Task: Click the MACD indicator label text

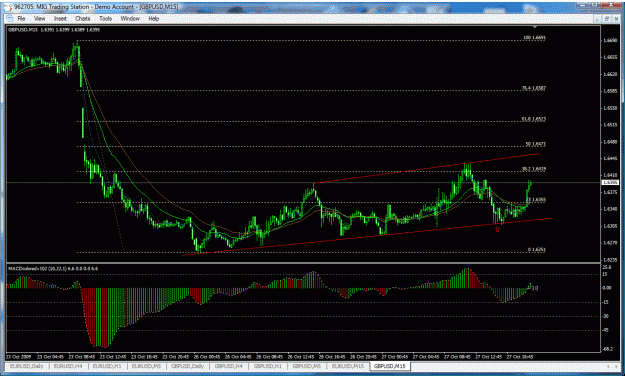Action: 53,268
